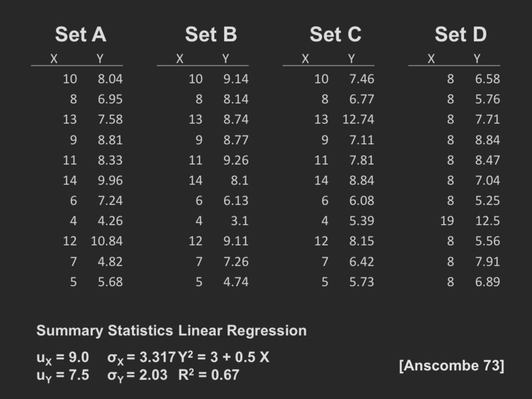Click the Summary Statistics Linear Regression heading
This screenshot has width=532, height=399.
pos(171,331)
